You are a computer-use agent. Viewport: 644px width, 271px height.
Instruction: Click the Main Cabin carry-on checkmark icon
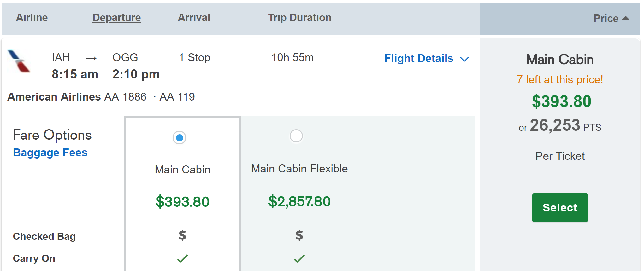[x=182, y=258]
